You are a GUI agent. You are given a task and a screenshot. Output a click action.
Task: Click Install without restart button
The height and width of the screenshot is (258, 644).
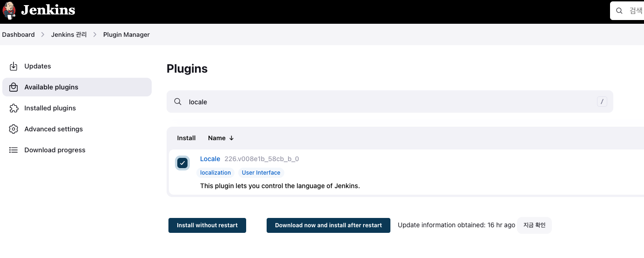207,225
